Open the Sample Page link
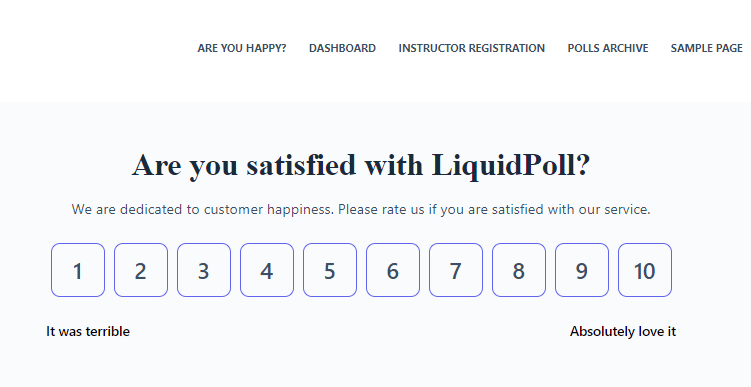Screen dimensions: 751x387 click(x=706, y=48)
